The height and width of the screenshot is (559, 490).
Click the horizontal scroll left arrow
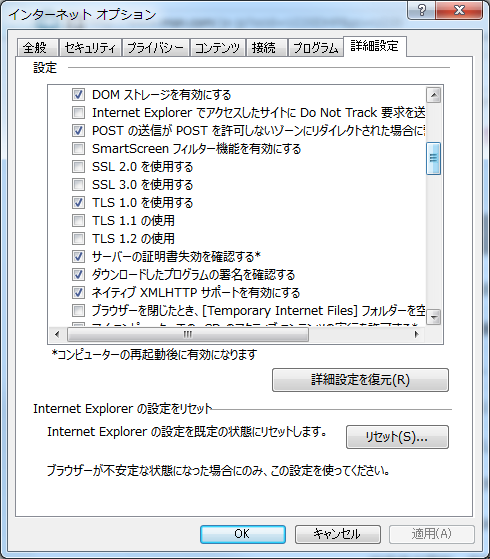pos(57,334)
